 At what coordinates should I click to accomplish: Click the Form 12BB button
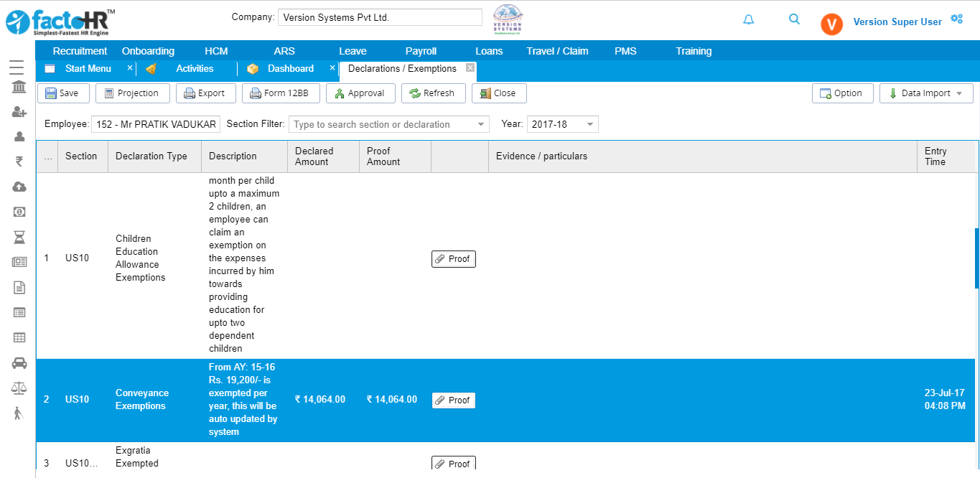pos(281,93)
